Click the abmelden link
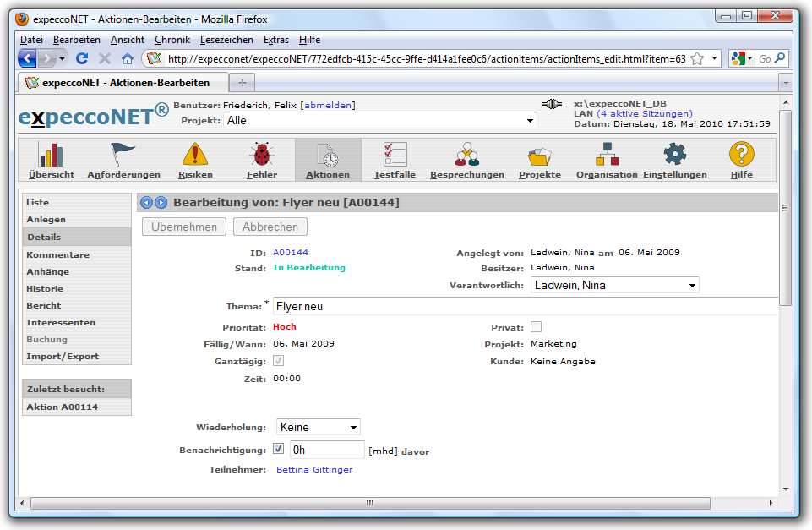Viewport: 812px width, 530px height. pyautogui.click(x=328, y=106)
